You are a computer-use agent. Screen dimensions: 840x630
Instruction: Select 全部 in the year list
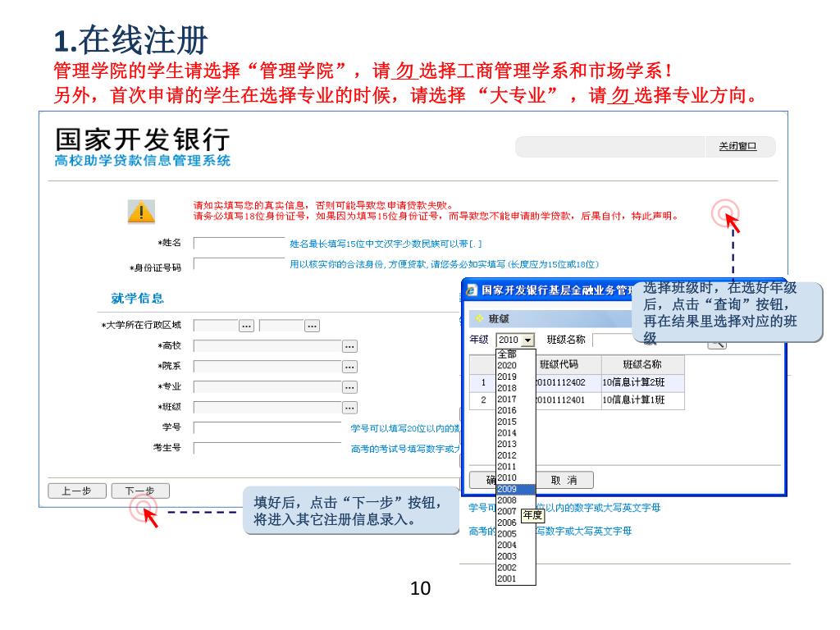(515, 354)
